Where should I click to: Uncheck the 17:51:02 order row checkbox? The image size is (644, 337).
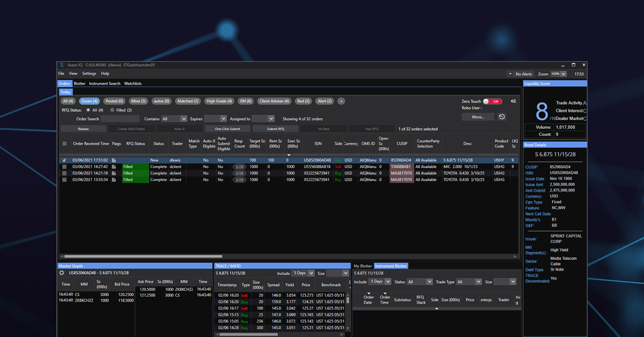pos(64,160)
